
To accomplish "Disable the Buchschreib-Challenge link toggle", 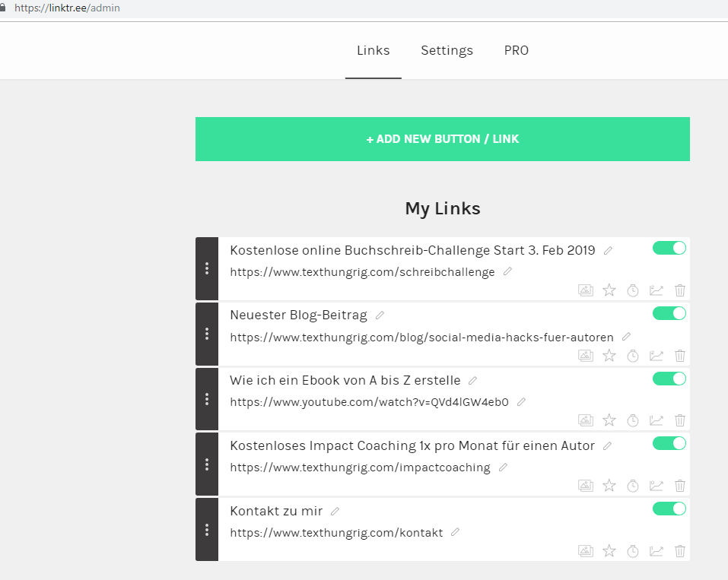I will pos(669,249).
